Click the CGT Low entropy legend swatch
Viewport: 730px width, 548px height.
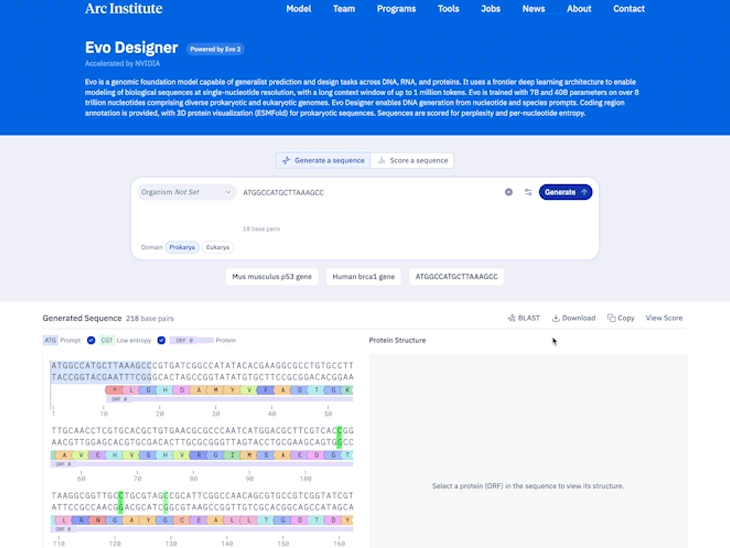[x=107, y=340]
